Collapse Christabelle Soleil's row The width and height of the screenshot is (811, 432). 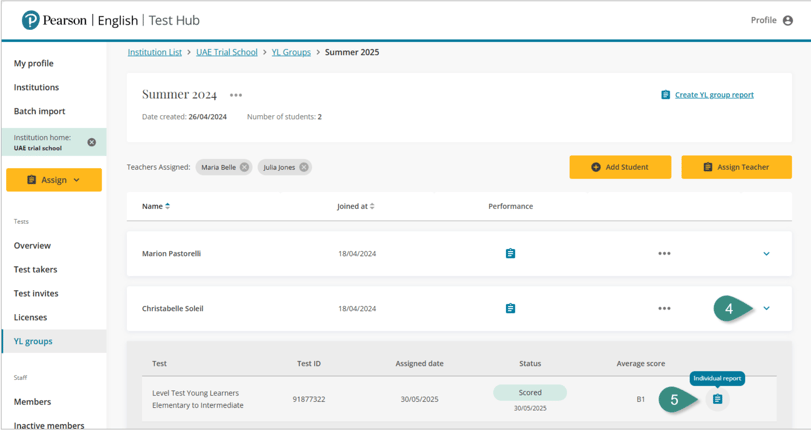click(766, 309)
